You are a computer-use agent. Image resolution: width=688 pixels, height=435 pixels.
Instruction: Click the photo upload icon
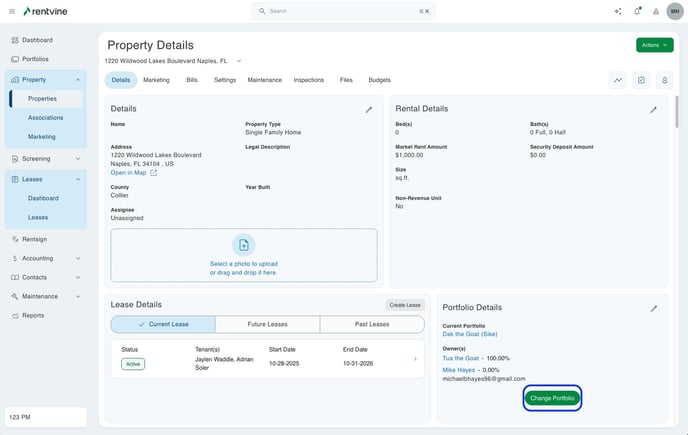[244, 245]
